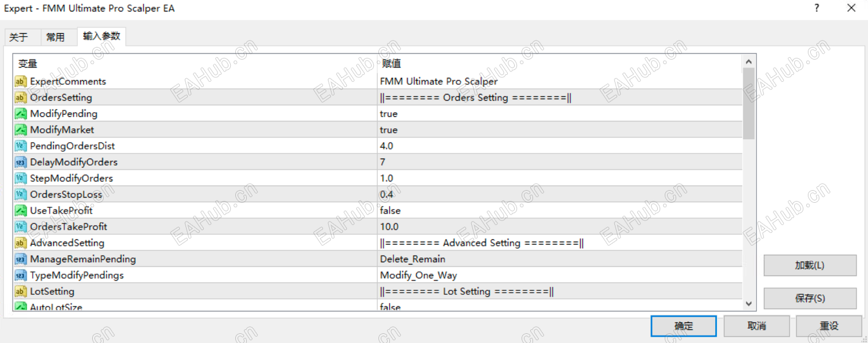
Task: Select the TypeModifyPendings variable name
Action: (77, 275)
